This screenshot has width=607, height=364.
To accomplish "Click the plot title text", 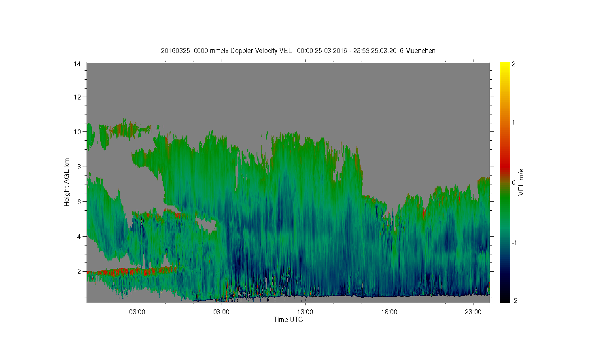I will [298, 51].
